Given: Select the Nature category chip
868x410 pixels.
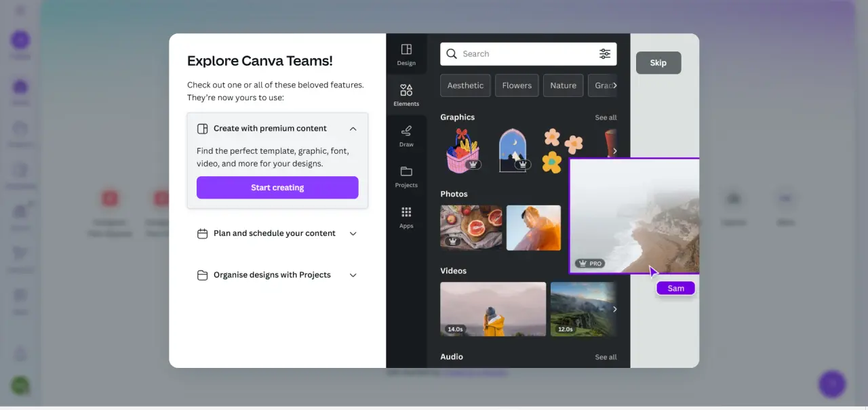Looking at the screenshot, I should [563, 85].
